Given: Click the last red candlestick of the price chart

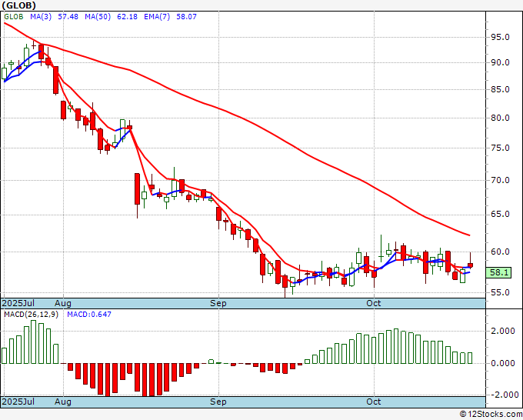Looking at the screenshot, I should tap(470, 265).
